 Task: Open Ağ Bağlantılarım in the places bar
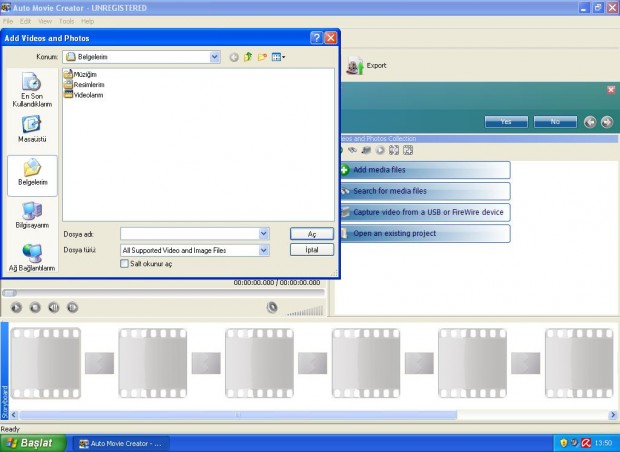[32, 258]
